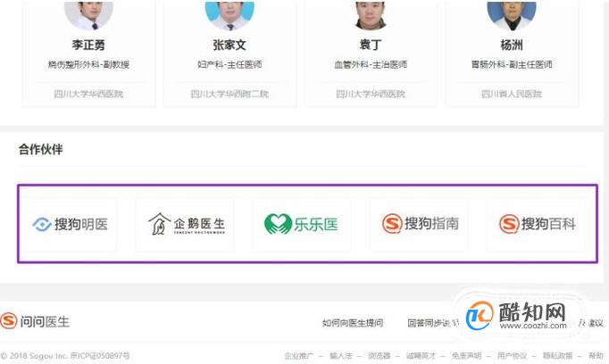Image resolution: width=609 pixels, height=364 pixels.
Task: Open 隐私政策 footer link
Action: pyautogui.click(x=557, y=355)
